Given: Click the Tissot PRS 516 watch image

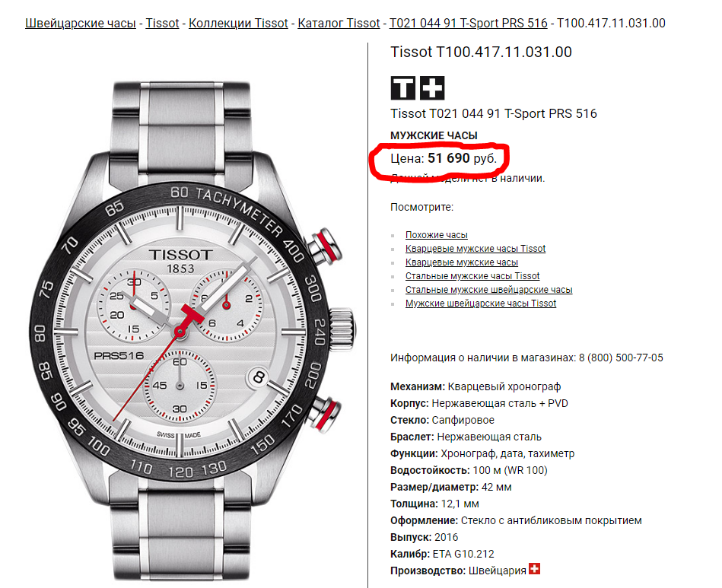Looking at the screenshot, I should click(192, 331).
